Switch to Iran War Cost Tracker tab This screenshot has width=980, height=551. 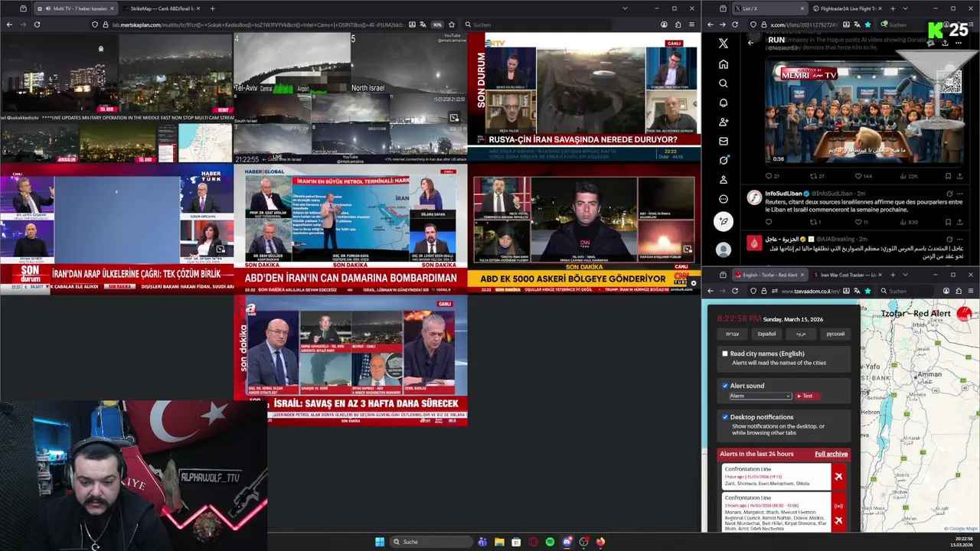846,275
